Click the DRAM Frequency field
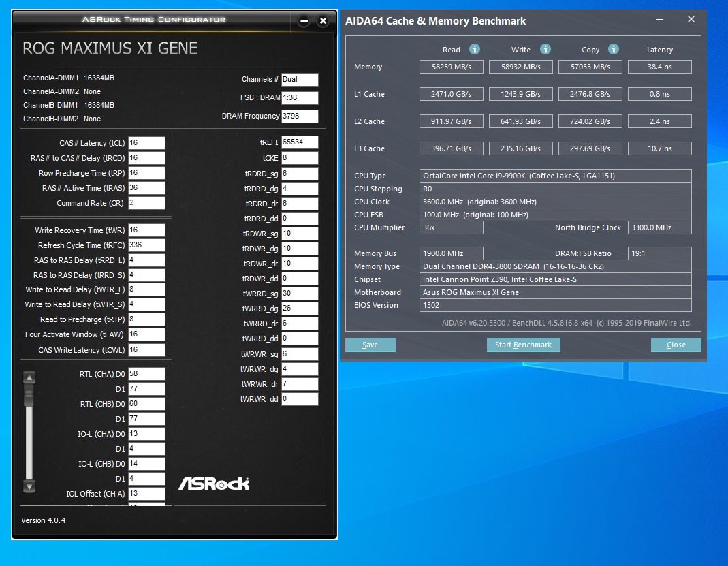The image size is (728, 566). click(x=300, y=116)
